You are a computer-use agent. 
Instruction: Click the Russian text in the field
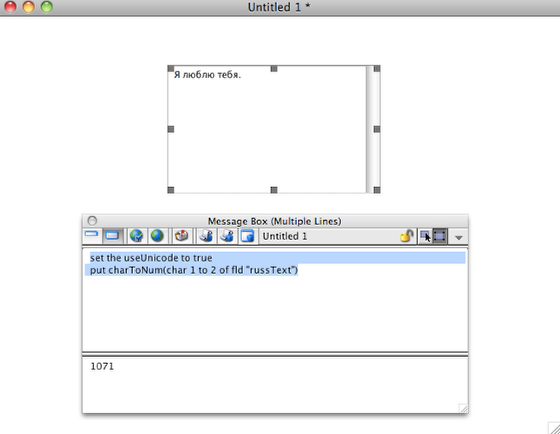(207, 75)
